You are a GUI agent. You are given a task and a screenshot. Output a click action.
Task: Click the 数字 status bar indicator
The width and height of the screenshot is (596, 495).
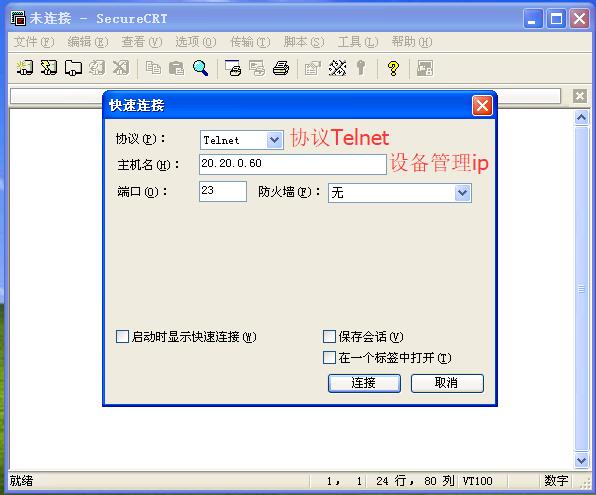coord(556,481)
